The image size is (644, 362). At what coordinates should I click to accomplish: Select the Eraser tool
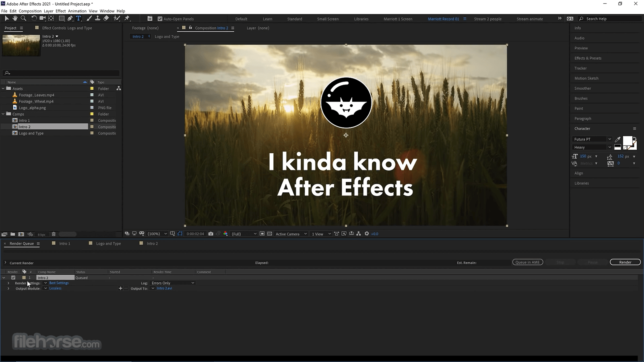(106, 18)
